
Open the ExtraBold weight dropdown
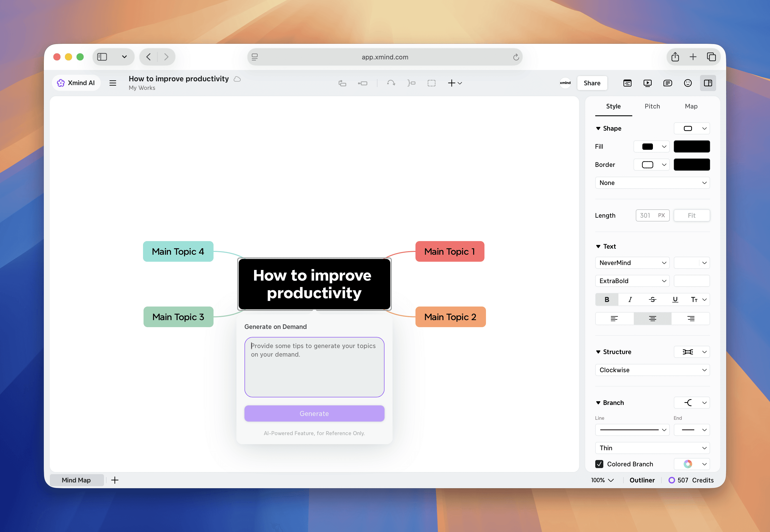(x=632, y=281)
